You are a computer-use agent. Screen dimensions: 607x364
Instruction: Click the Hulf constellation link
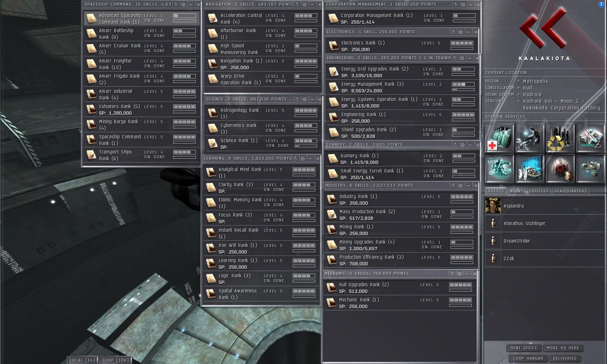(528, 88)
